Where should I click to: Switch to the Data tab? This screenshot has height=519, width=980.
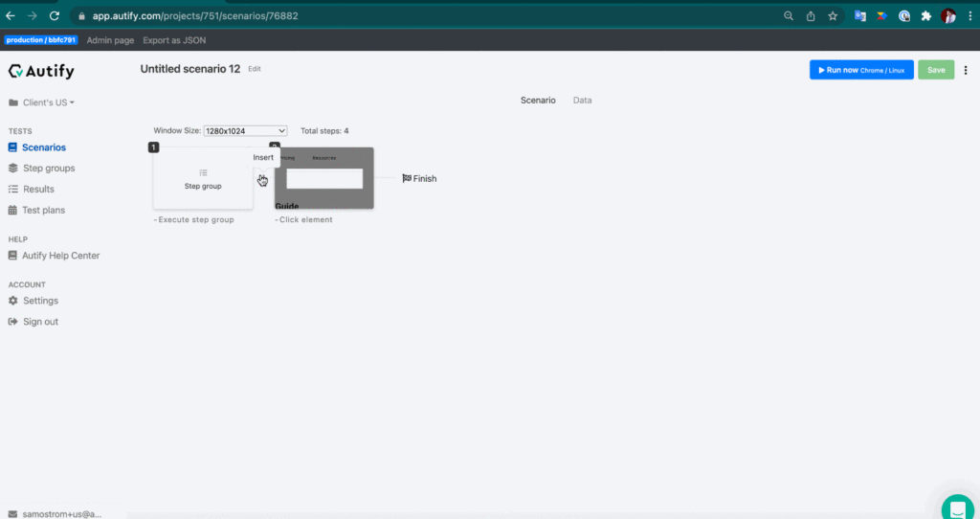(582, 101)
